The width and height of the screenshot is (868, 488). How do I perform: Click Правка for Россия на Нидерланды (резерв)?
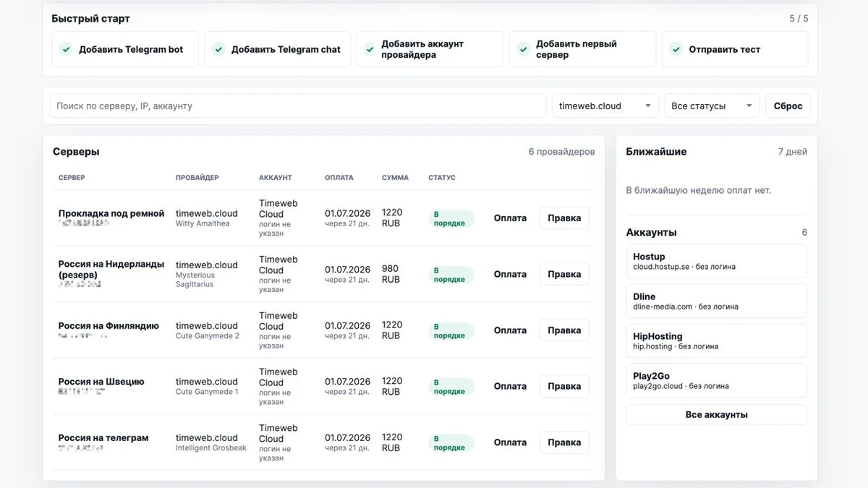(564, 274)
